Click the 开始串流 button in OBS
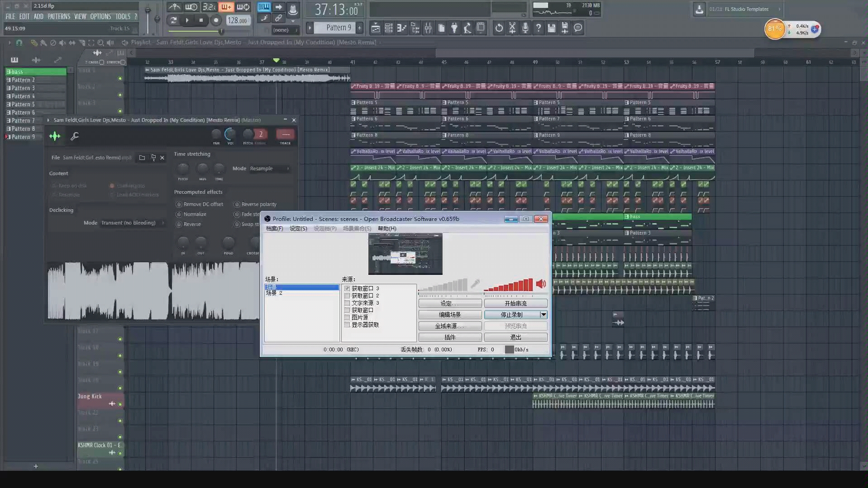868x488 pixels. click(515, 303)
